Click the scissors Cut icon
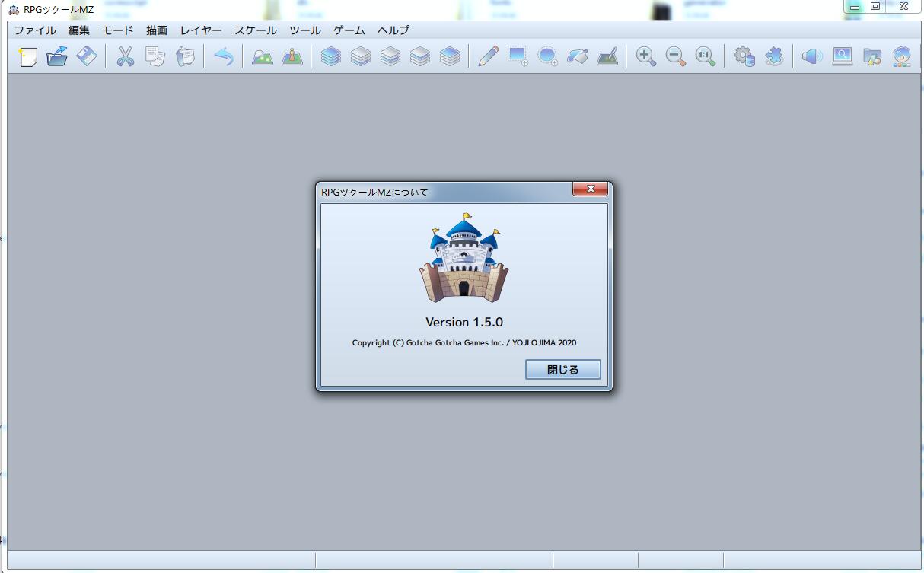924x573 pixels. tap(126, 56)
